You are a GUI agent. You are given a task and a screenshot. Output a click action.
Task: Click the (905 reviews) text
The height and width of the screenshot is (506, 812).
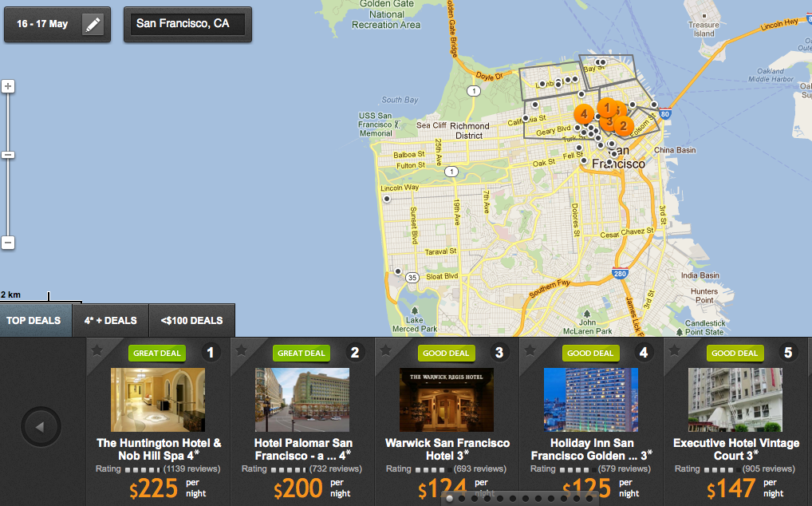point(768,468)
